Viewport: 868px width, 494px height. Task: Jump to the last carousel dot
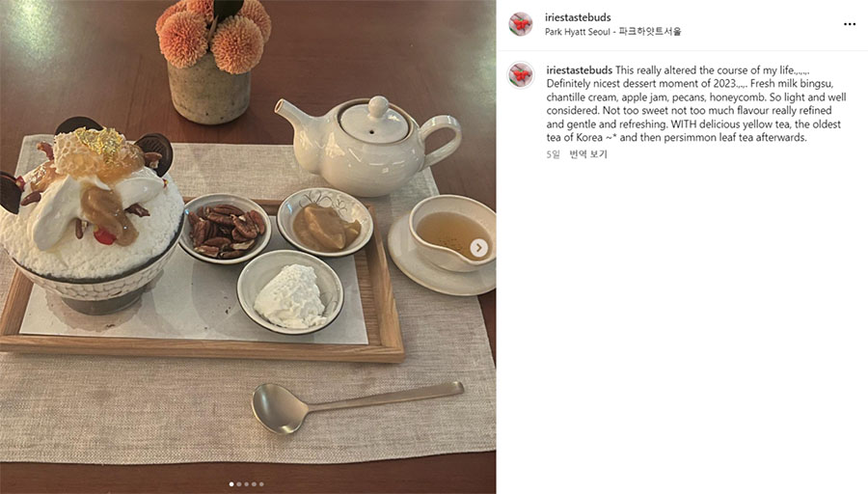[x=261, y=484]
